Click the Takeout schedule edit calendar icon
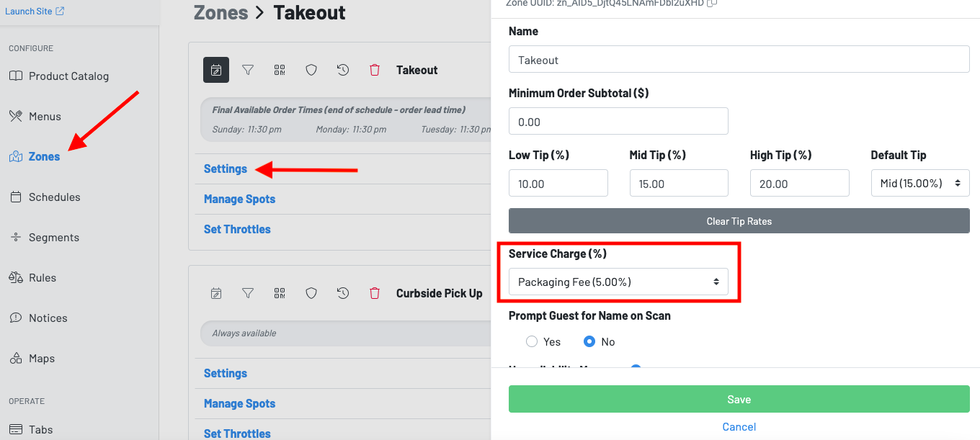Screen dimensions: 980x440 click(216, 70)
